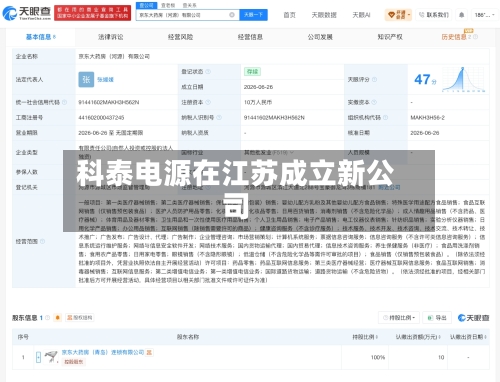Click the red banner advertisement
500x382 pixels.
tap(93, 13)
